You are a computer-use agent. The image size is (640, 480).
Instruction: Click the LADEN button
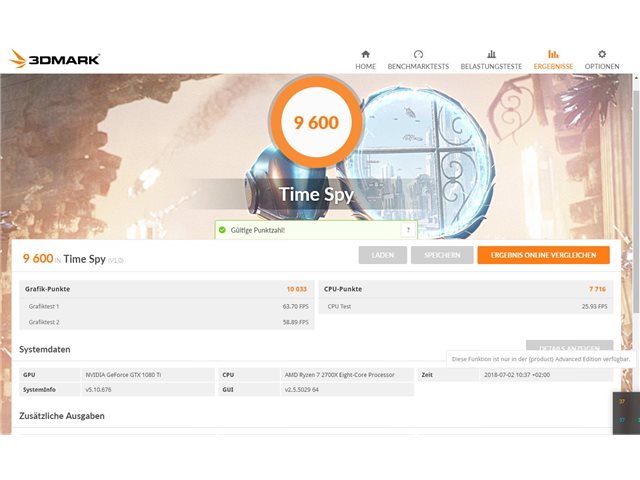(382, 255)
